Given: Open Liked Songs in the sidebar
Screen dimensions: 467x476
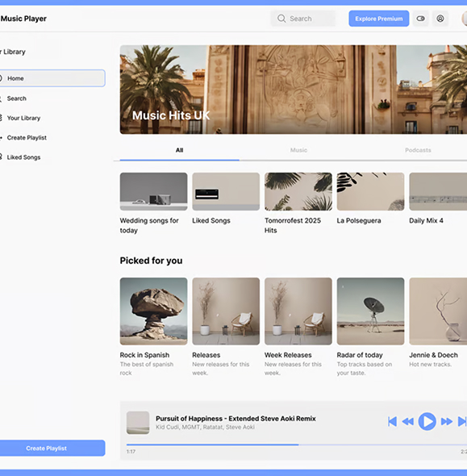Looking at the screenshot, I should pos(23,157).
